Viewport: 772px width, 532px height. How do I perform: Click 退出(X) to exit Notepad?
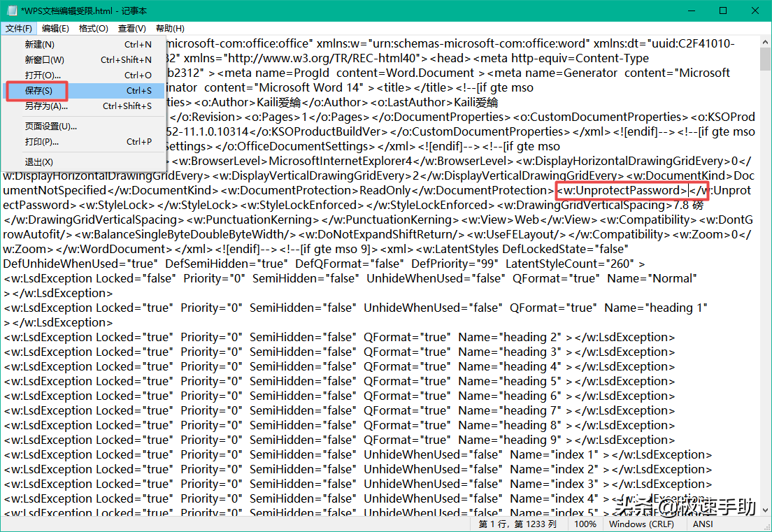click(x=39, y=162)
